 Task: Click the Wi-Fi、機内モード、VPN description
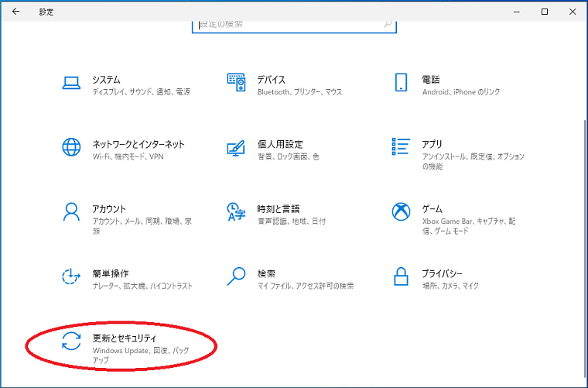pyautogui.click(x=128, y=156)
